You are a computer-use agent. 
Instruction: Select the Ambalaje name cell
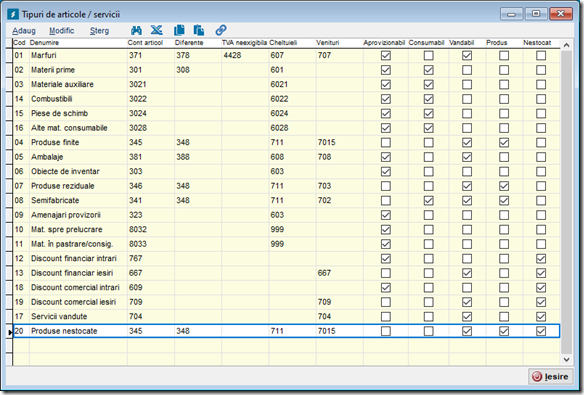[78, 157]
